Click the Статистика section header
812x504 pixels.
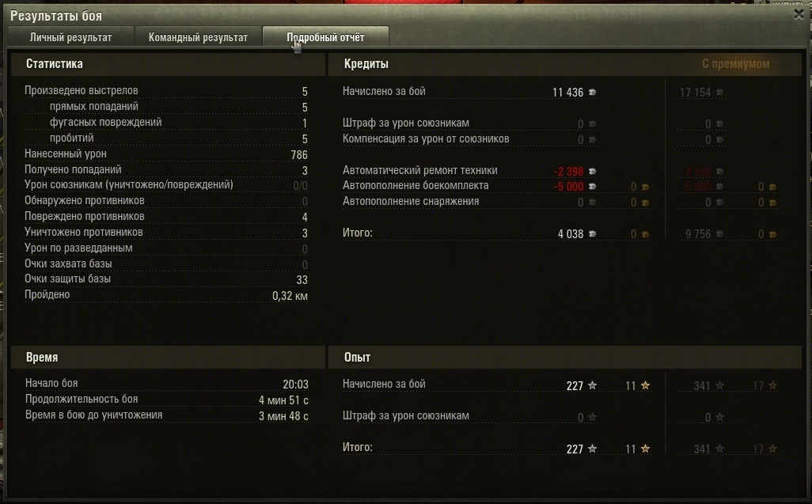coord(55,64)
